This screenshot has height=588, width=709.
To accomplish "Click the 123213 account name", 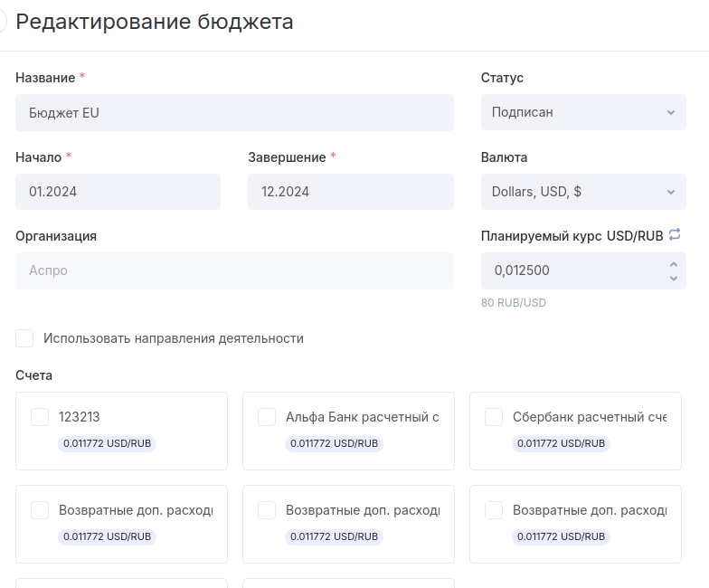I will tap(80, 417).
